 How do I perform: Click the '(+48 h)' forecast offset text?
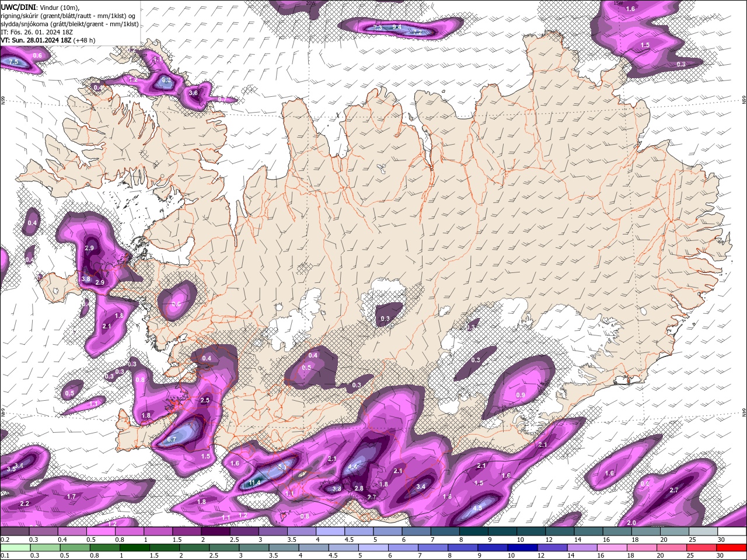point(85,40)
